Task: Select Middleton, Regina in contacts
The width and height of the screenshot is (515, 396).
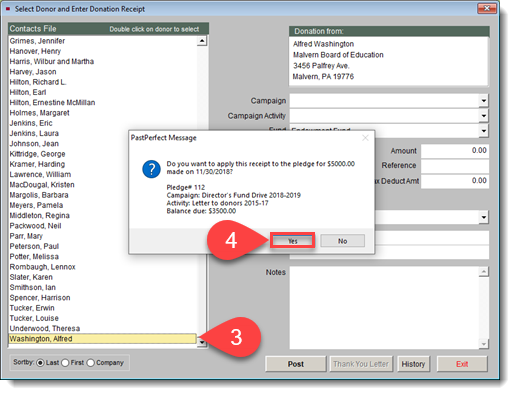Action: point(40,216)
